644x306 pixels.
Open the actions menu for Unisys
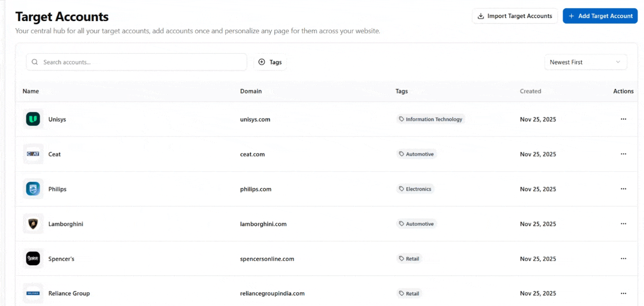click(623, 119)
